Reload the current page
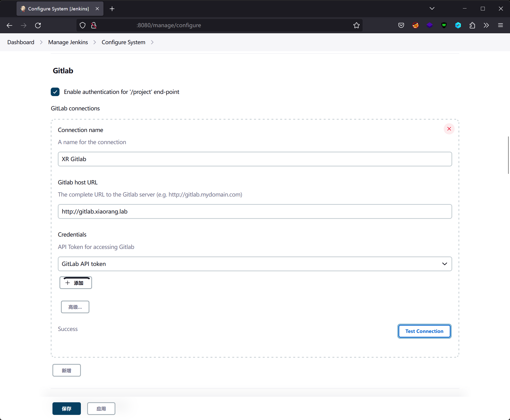The height and width of the screenshot is (420, 510). (x=38, y=25)
